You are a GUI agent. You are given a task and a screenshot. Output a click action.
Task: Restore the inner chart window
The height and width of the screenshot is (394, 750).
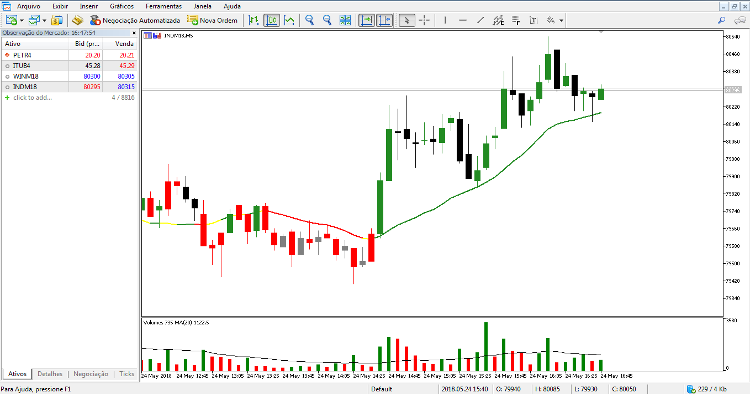734,6
